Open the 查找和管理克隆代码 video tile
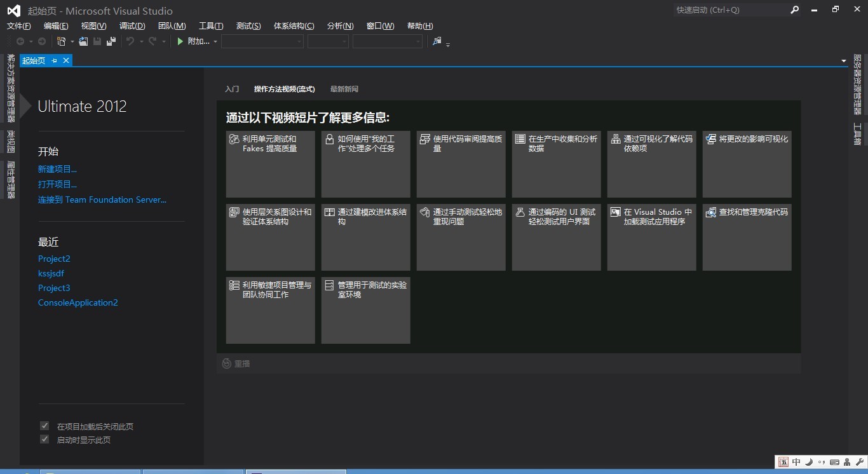Viewport: 868px width, 474px height. point(747,237)
